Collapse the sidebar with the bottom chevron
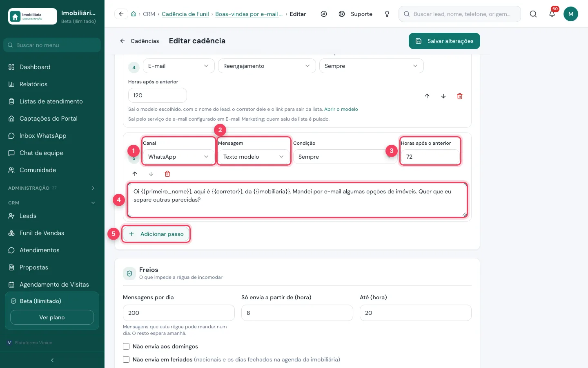Screen dimensions: 588x368 coord(52,360)
